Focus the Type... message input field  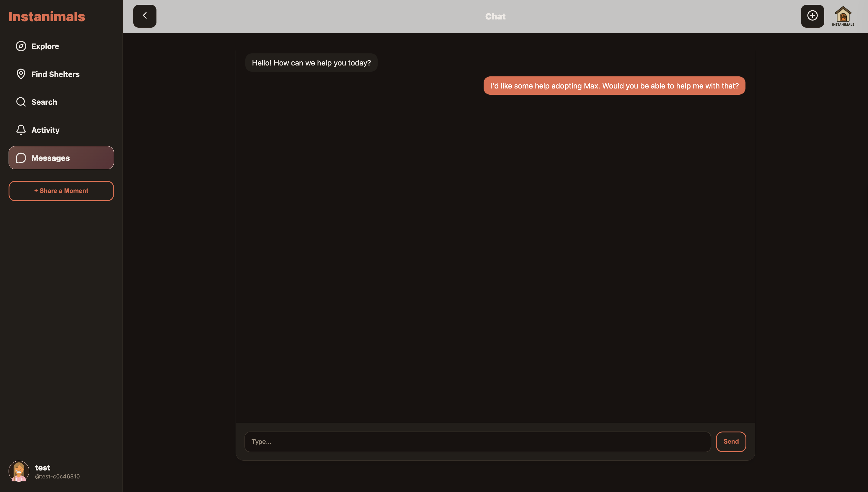[477, 442]
